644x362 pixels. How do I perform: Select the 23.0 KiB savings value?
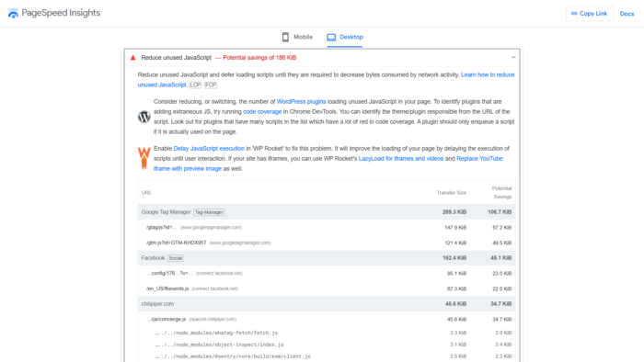[502, 274]
